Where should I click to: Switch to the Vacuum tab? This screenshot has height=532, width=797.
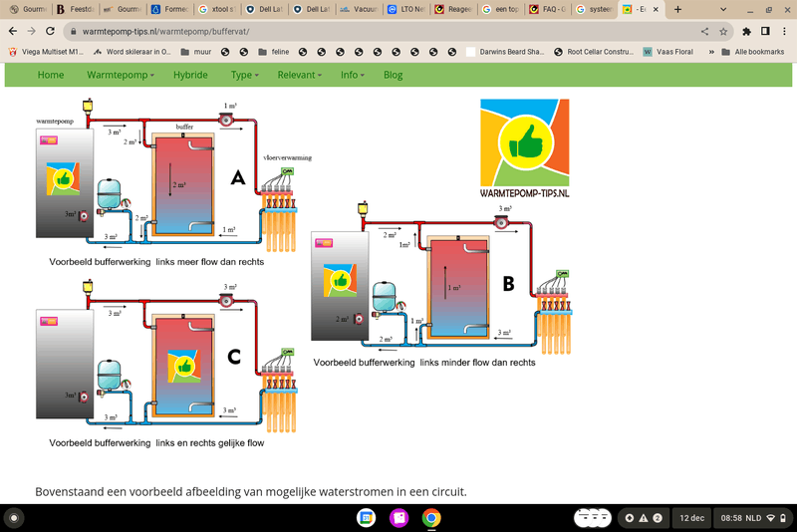359,9
